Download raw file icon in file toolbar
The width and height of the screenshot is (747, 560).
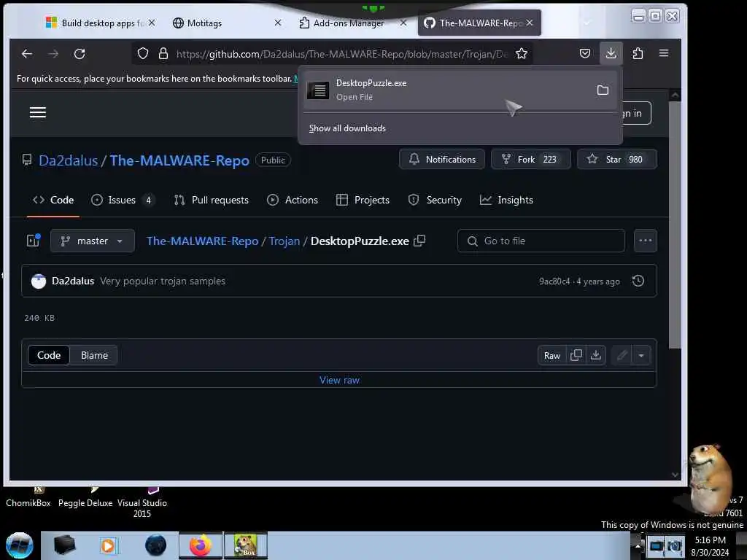tap(595, 355)
